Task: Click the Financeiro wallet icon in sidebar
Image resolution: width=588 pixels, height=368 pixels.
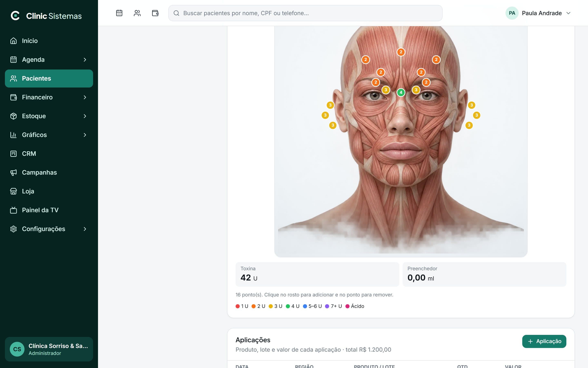Action: click(13, 97)
